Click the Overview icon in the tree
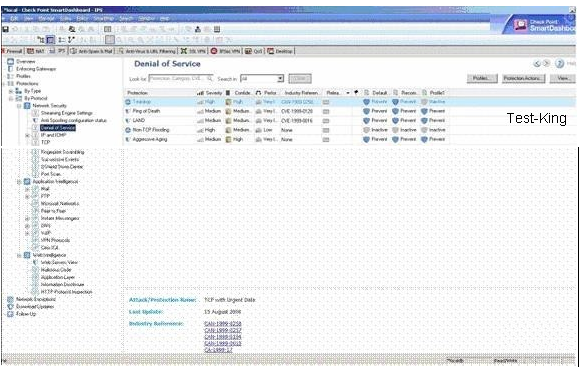 11,61
